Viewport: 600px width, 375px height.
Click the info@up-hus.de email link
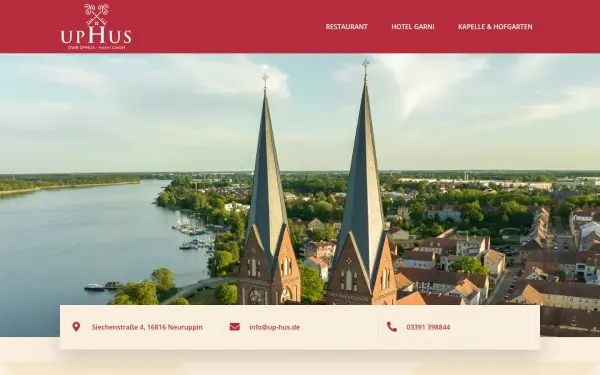(x=274, y=327)
